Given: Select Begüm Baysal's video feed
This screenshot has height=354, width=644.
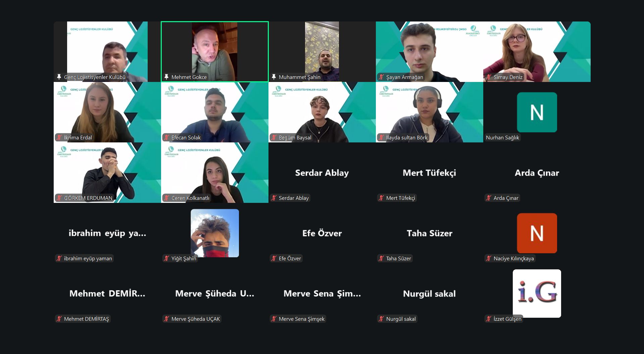Looking at the screenshot, I should click(322, 112).
